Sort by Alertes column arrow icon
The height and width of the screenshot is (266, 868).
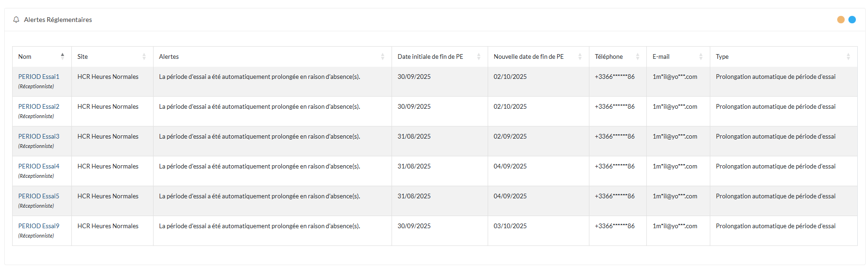pos(383,56)
